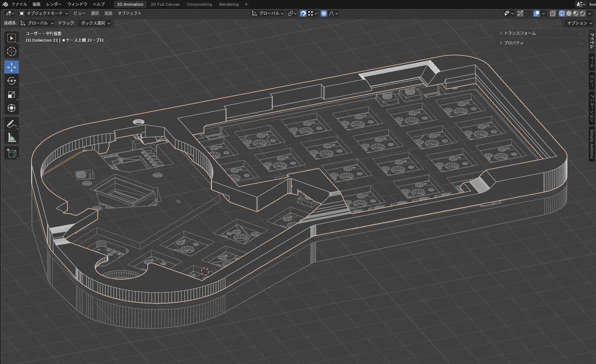This screenshot has width=596, height=364.
Task: Click the Blender logo icon
Action: pos(5,4)
